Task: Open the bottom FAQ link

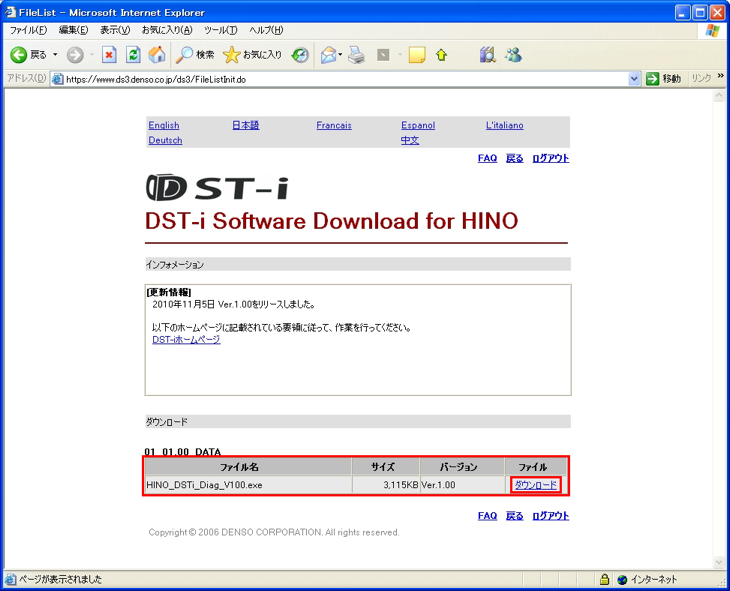Action: (x=487, y=516)
